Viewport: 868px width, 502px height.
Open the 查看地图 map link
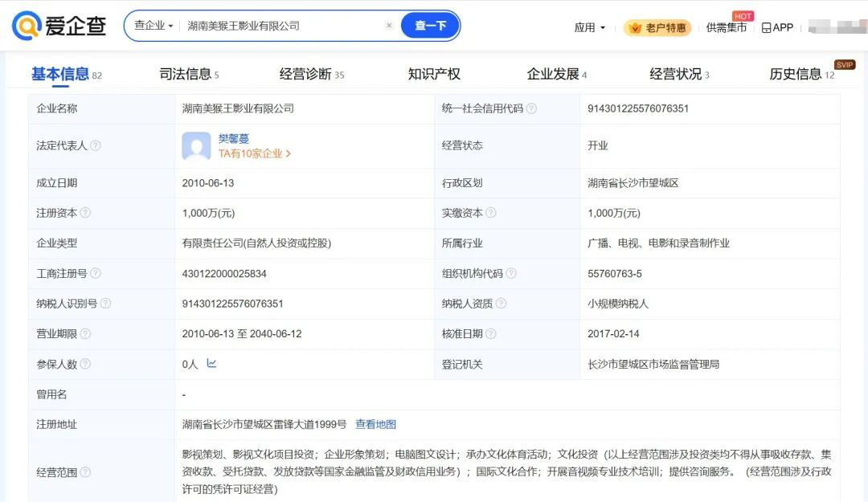coord(375,425)
